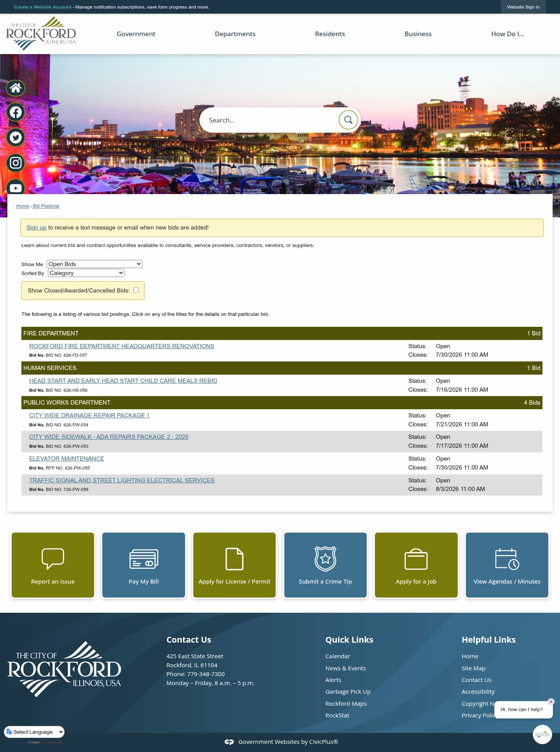
Task: Open the Home icon in the social sidebar
Action: point(16,88)
